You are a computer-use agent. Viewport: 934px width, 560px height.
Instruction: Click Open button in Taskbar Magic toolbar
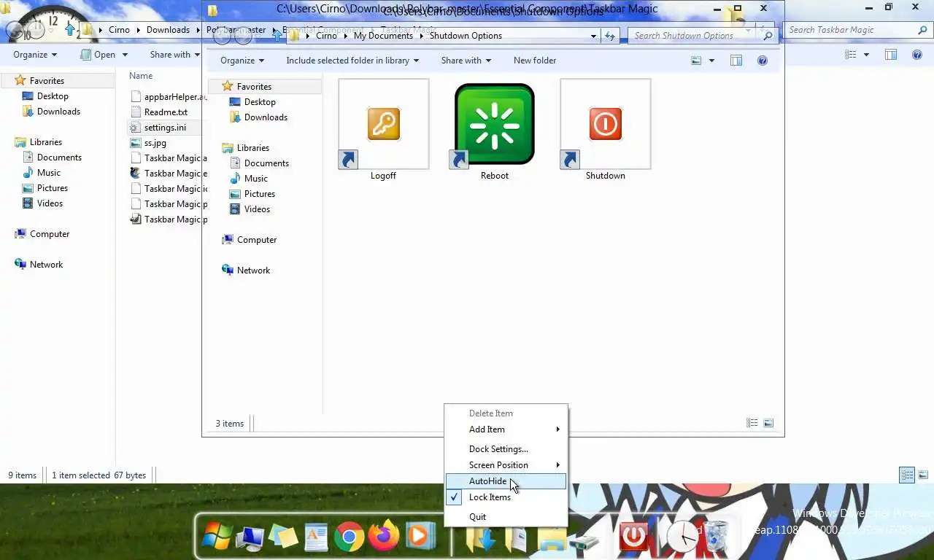(x=98, y=55)
